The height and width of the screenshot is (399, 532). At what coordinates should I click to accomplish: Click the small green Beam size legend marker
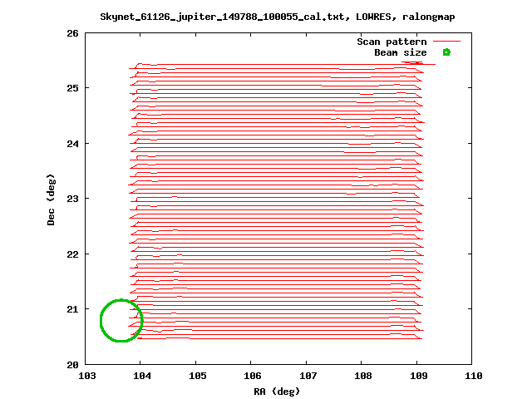[446, 52]
